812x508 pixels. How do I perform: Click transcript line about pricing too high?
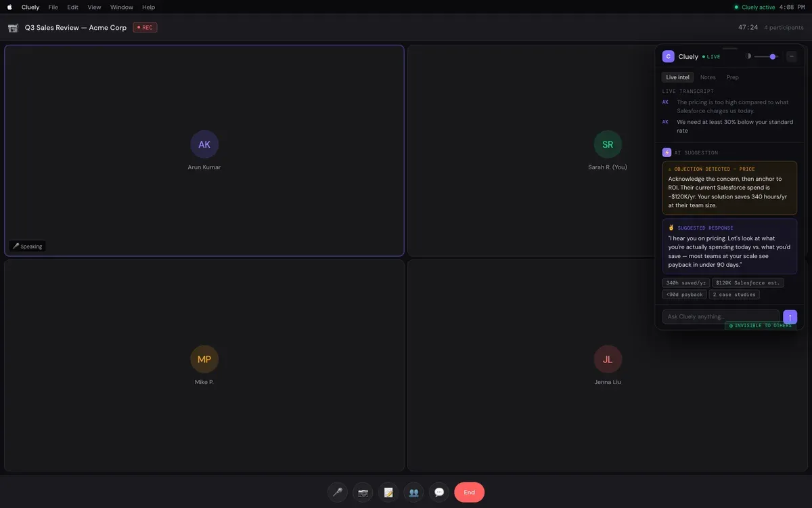tap(733, 106)
